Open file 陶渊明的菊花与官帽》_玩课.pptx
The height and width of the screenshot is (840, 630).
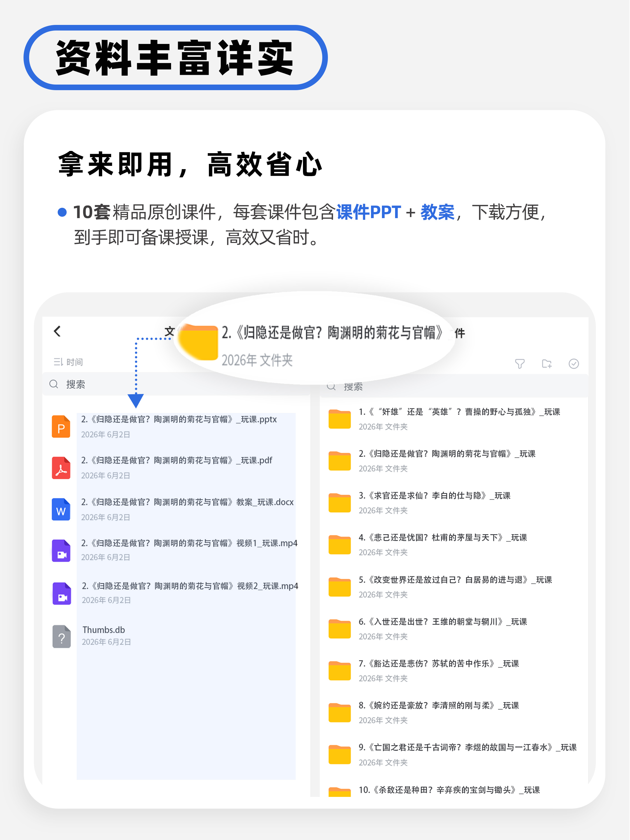click(179, 419)
